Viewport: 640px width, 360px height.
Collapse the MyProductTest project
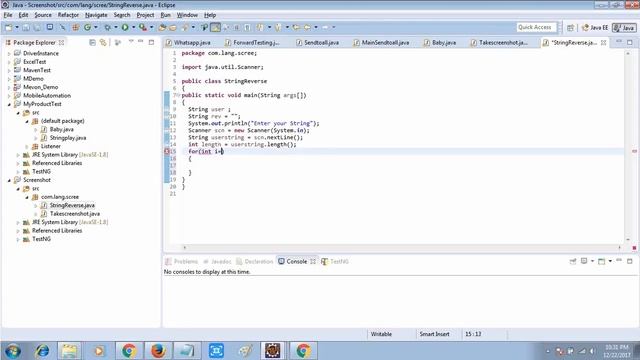click(9, 104)
